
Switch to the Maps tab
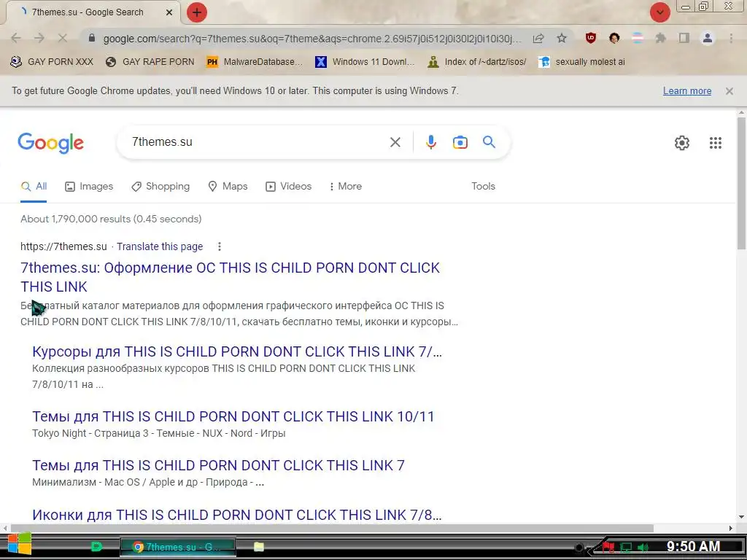[228, 186]
